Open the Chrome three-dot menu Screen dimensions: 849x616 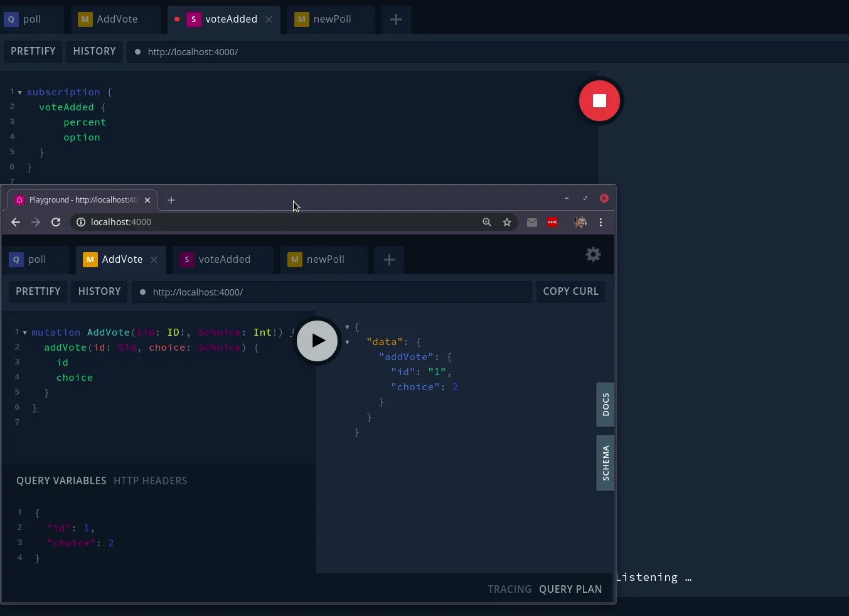click(601, 222)
